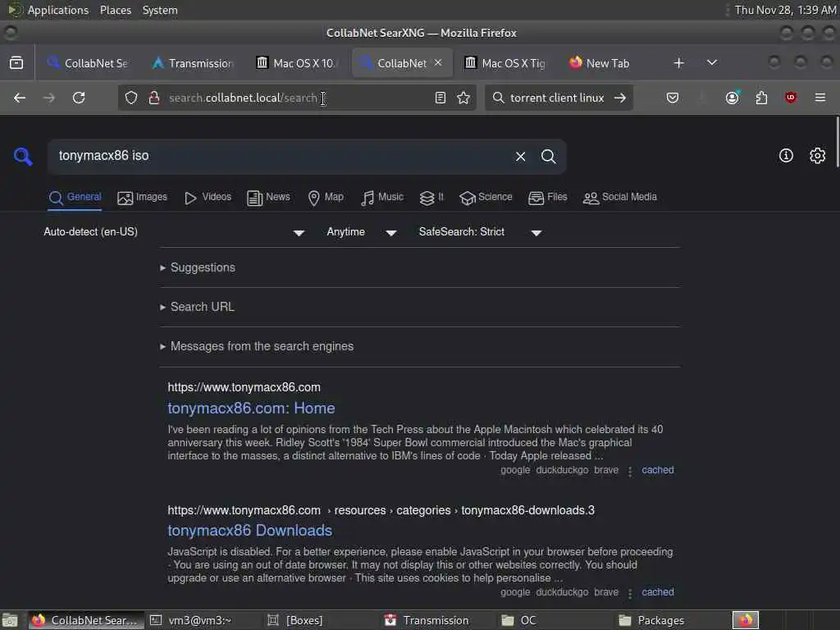Select Music search category
This screenshot has height=630, width=840.
382,197
